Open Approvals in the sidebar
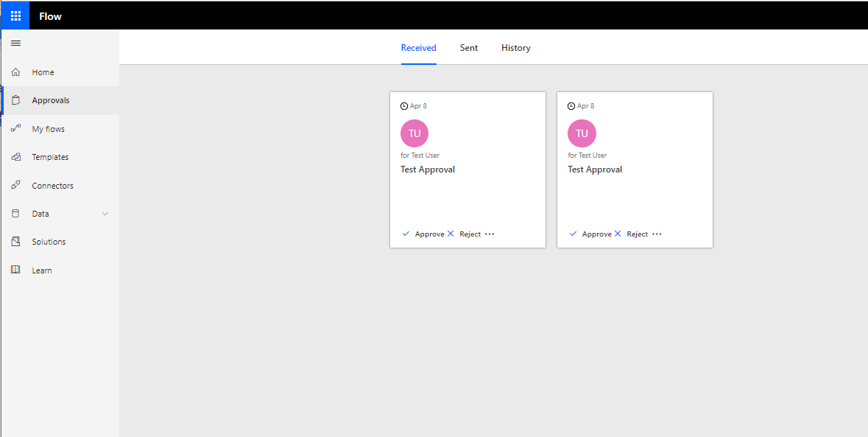The height and width of the screenshot is (437, 868). tap(60, 100)
